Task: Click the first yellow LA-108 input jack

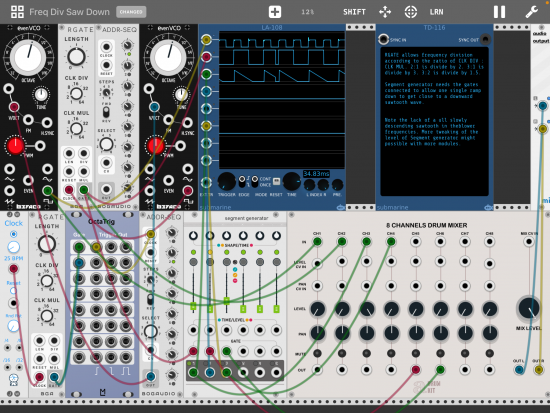Action: [206, 39]
